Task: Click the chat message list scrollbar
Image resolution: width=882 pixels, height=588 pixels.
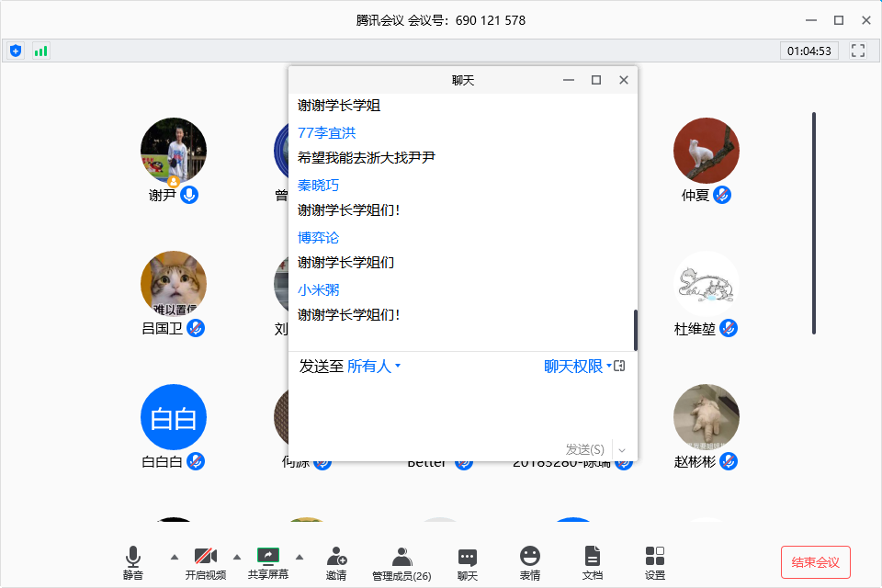Action: click(x=635, y=329)
